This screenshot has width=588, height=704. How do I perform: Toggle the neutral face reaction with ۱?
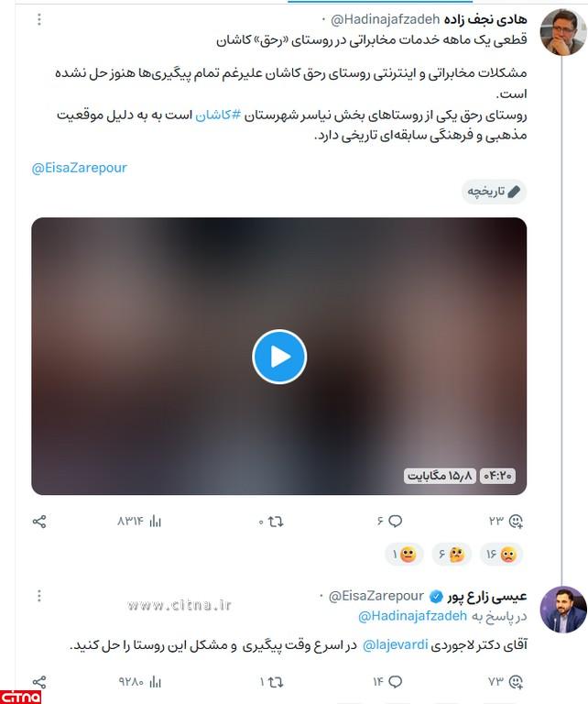pyautogui.click(x=404, y=555)
